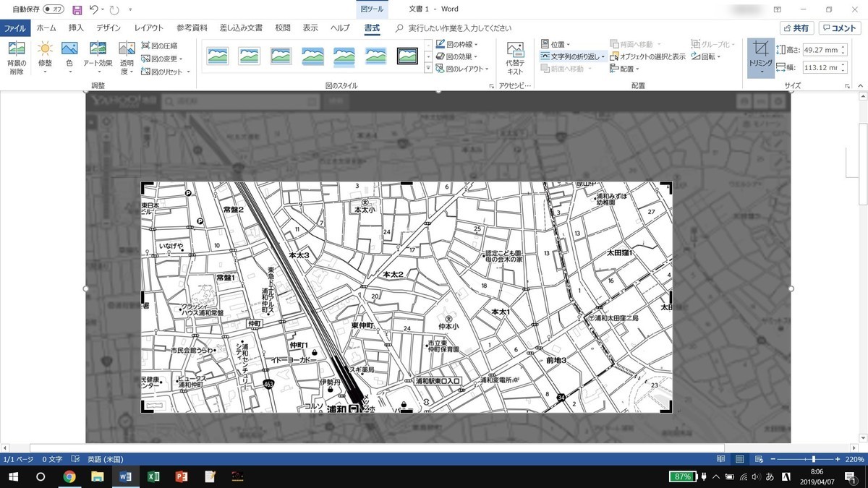The width and height of the screenshot is (868, 488).
Task: Toggle the 自動保存 AutoSave switch
Action: (54, 10)
